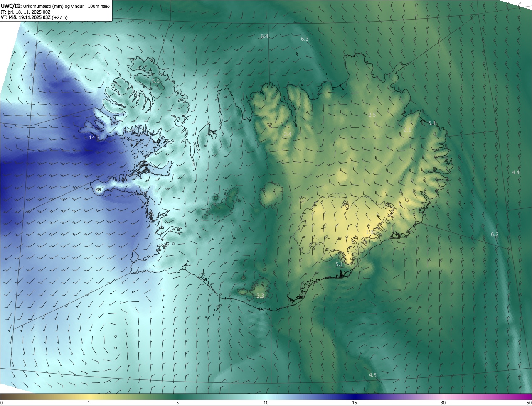Screen dimensions: 532x406
Task: Click the colour scale tick labelled 1
Action: point(89,403)
